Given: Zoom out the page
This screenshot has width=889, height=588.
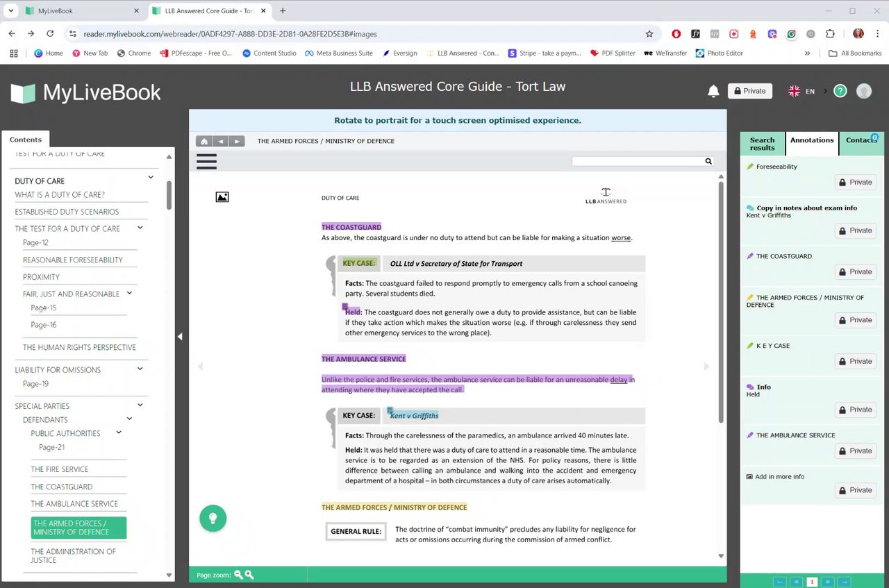Looking at the screenshot, I should tap(238, 575).
